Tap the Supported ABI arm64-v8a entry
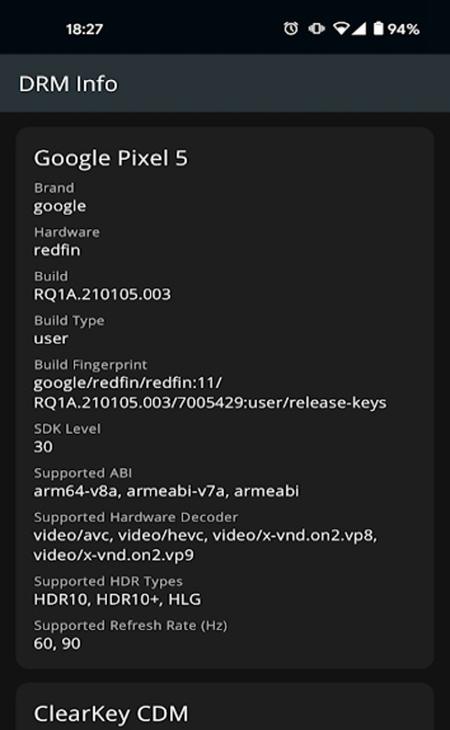Viewport: 450px width, 730px height. [x=75, y=491]
